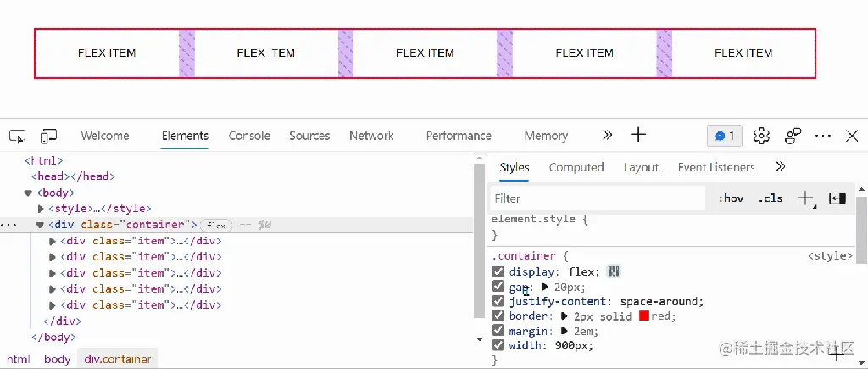868x369 pixels.
Task: Click the Styles pane vertical scrollbar
Action: coord(862,229)
